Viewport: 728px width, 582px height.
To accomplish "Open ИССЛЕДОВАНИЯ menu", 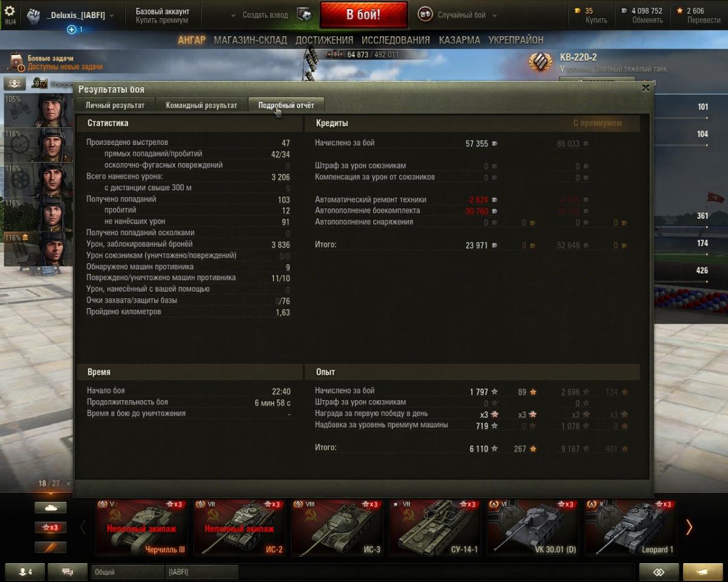I will (x=396, y=40).
